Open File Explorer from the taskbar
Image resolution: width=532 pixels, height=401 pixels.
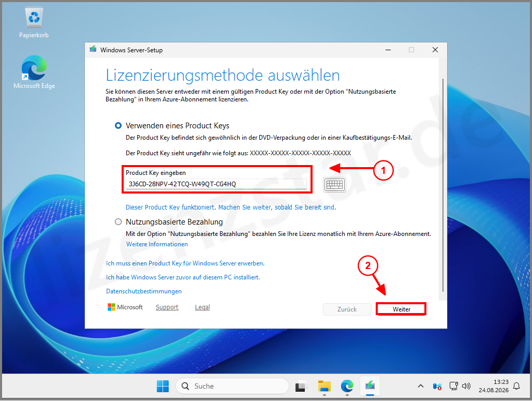click(324, 386)
